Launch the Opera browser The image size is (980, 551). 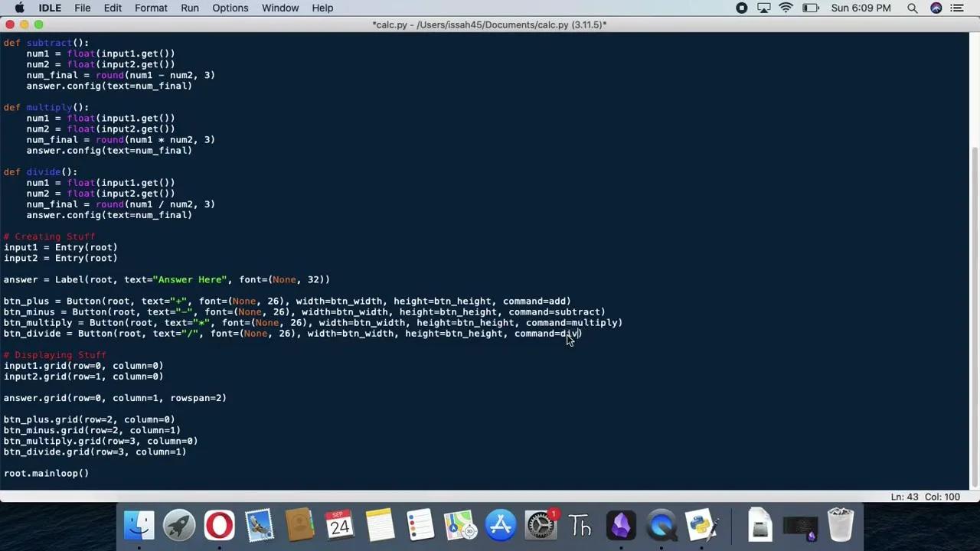coord(218,525)
